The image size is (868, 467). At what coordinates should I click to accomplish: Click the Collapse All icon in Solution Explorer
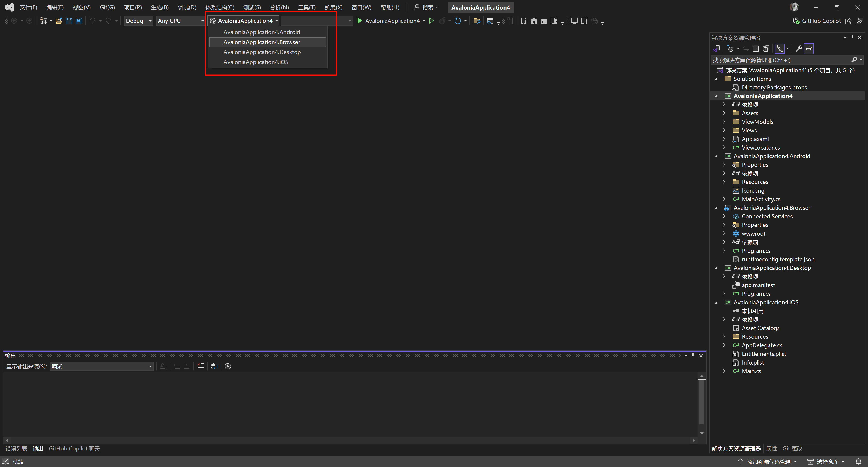point(756,49)
